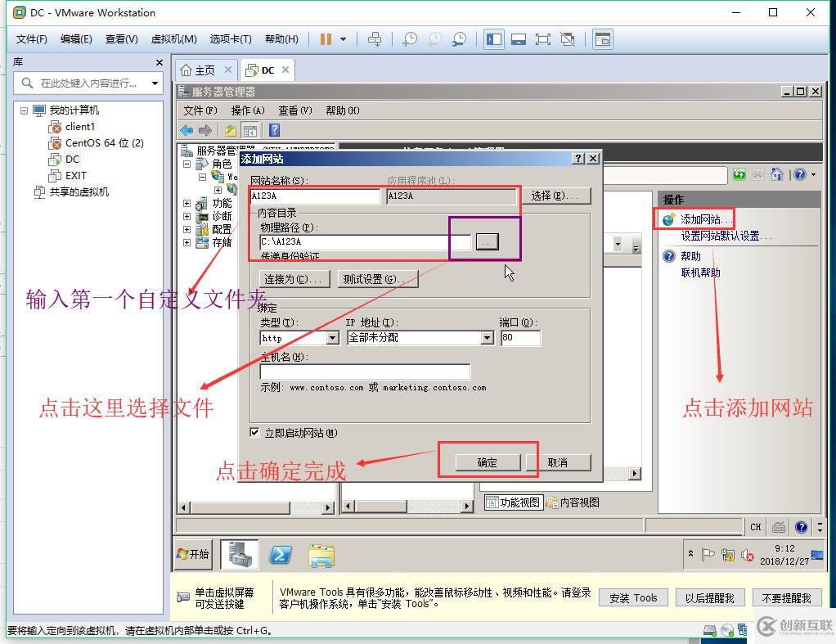Click the 网站名称 input field
The height and width of the screenshot is (644, 836).
tap(315, 196)
